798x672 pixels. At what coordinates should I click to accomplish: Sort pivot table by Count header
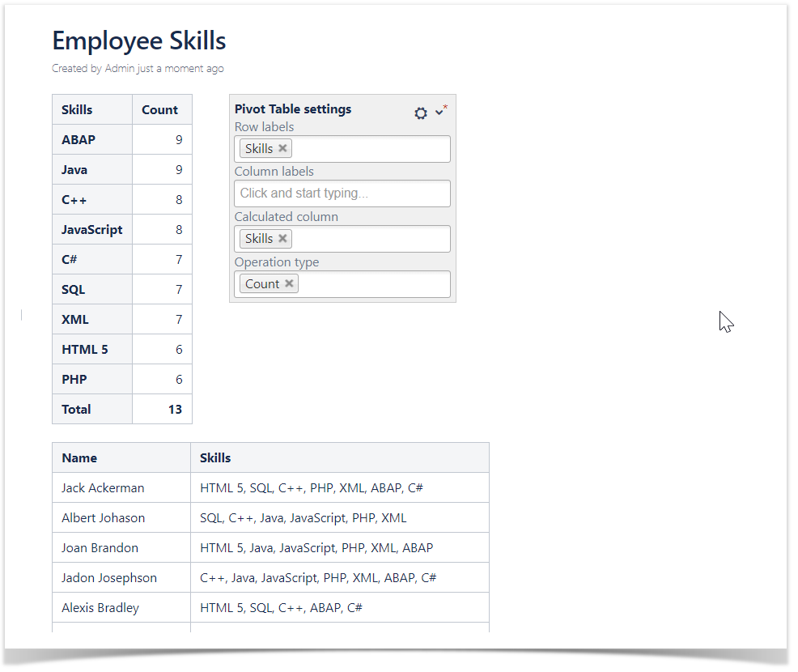[159, 110]
